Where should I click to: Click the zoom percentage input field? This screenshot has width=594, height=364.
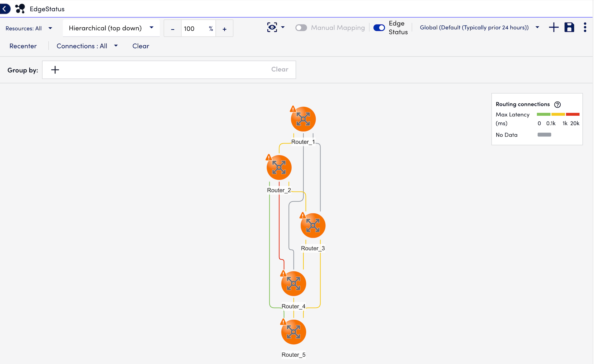(198, 29)
